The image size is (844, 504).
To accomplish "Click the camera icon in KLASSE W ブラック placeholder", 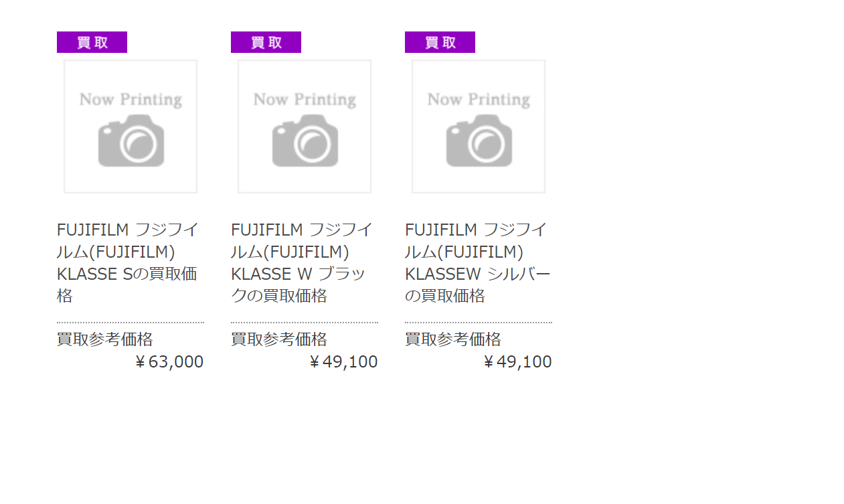I will [x=305, y=141].
